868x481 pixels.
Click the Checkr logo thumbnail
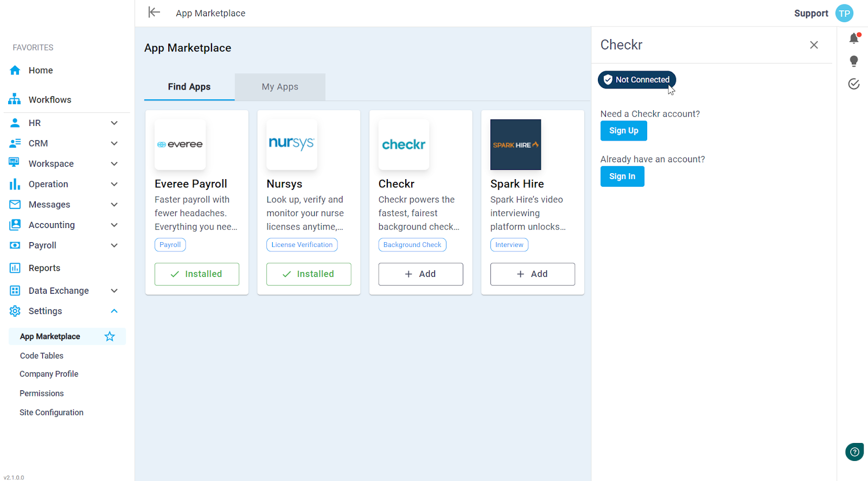coord(404,144)
